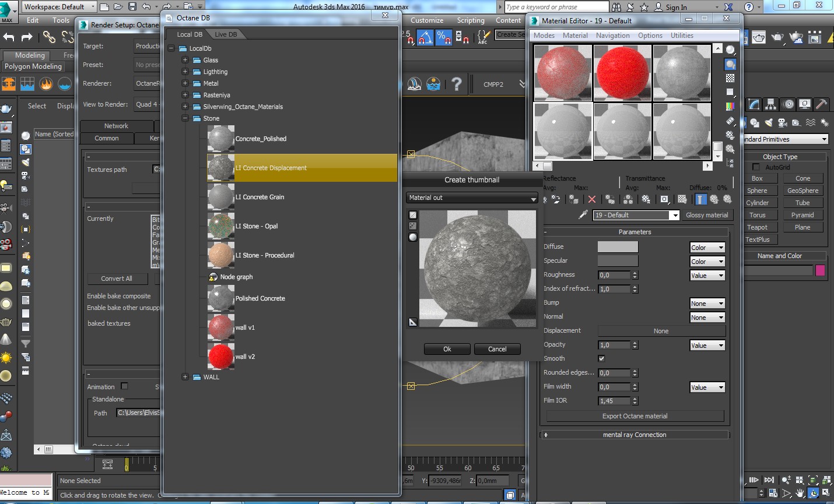Click the Select and Link chain icon
The image size is (834, 504).
(49, 37)
